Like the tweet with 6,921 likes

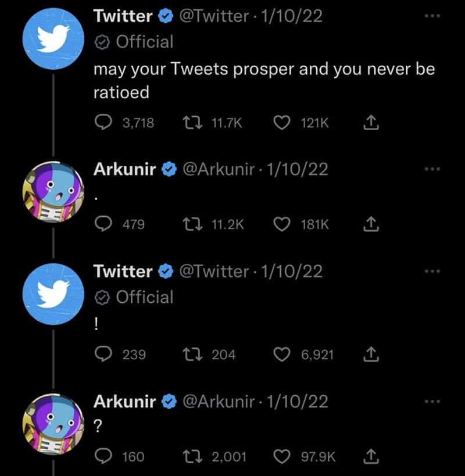(x=284, y=355)
